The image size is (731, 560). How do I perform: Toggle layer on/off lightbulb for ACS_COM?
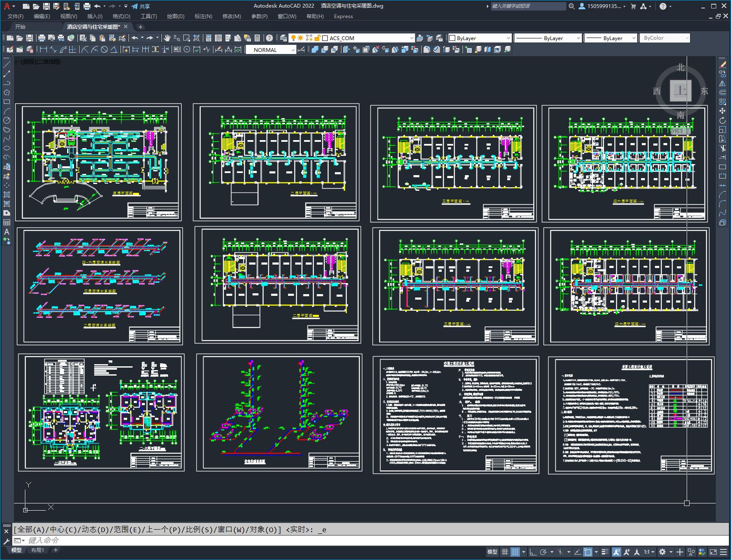tap(294, 38)
